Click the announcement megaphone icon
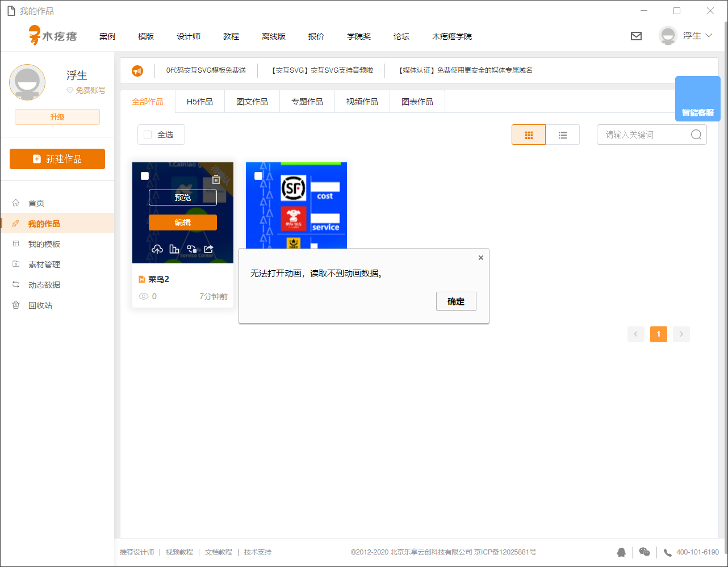Viewport: 728px width, 567px height. click(137, 71)
